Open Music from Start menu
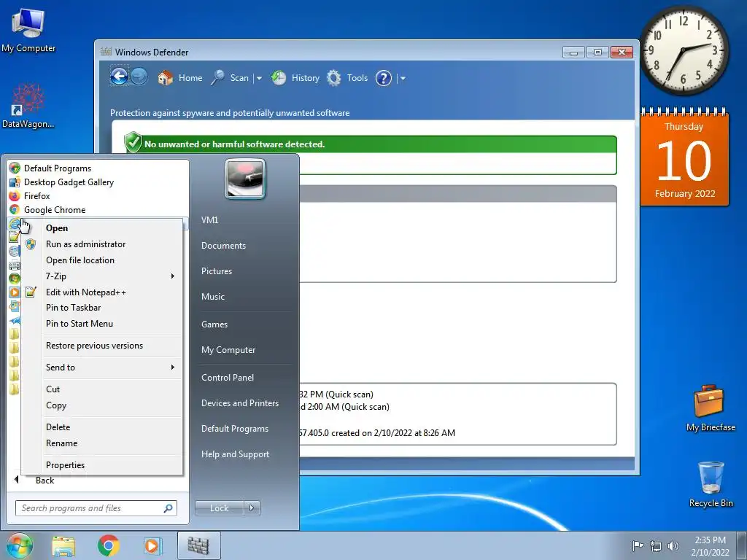This screenshot has width=747, height=560. pyautogui.click(x=212, y=296)
